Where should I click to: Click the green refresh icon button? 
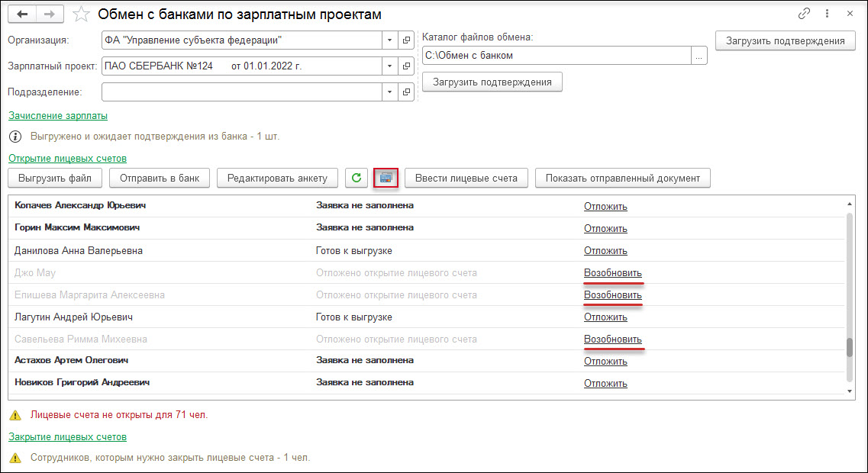coord(356,179)
